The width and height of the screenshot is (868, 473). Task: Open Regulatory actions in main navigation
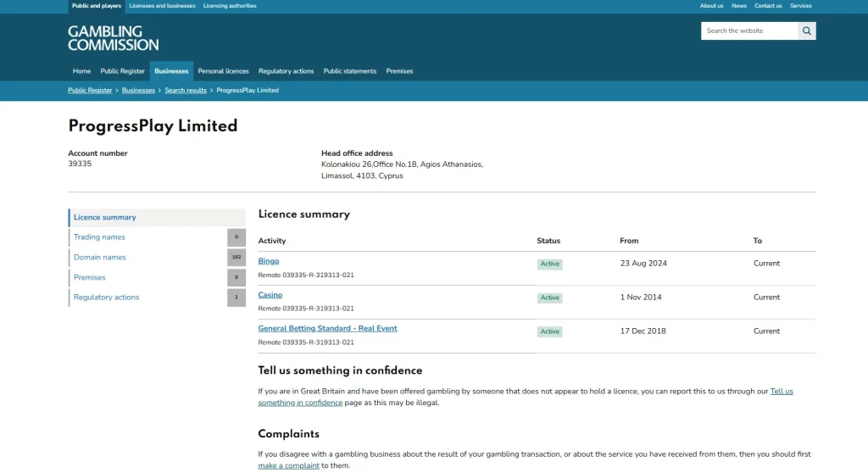pos(286,71)
